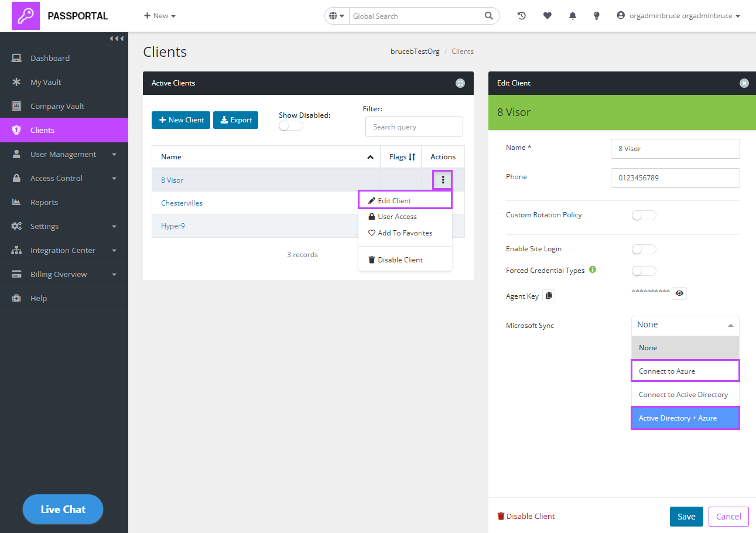Click the Company Vault safe icon
This screenshot has width=756, height=533.
click(x=16, y=106)
